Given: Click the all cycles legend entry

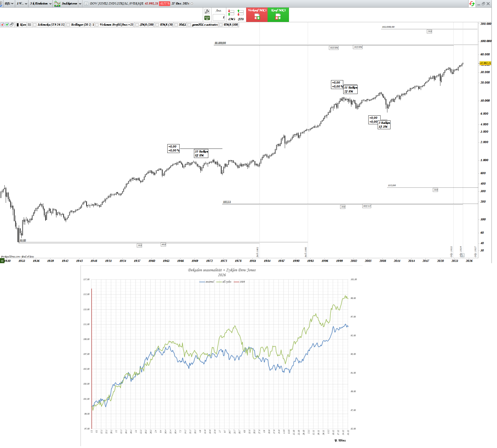Looking at the screenshot, I should click(224, 282).
